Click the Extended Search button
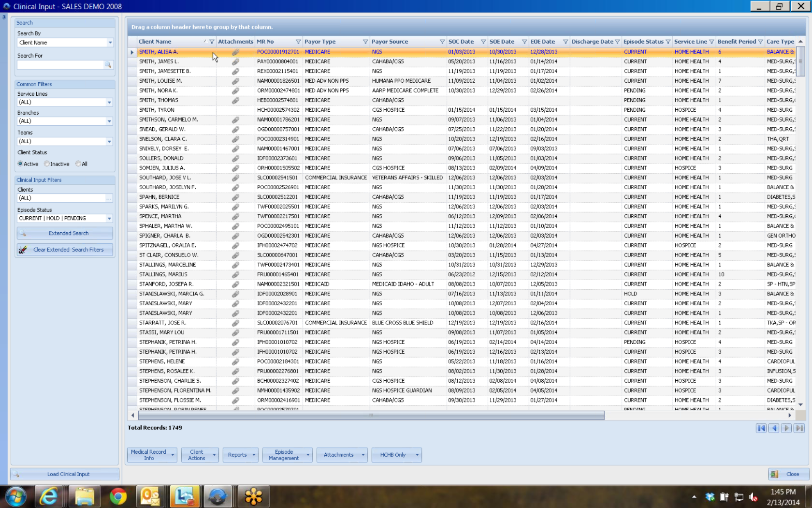The image size is (812, 508). pyautogui.click(x=65, y=233)
